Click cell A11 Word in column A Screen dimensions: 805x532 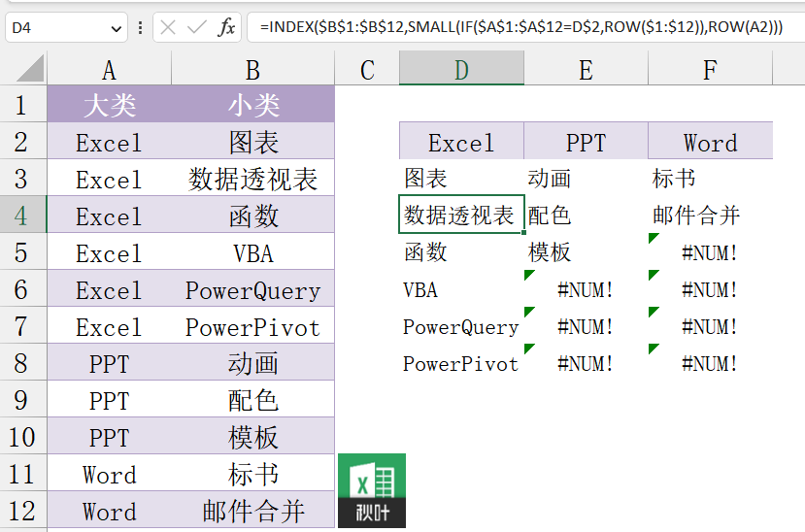click(x=109, y=474)
